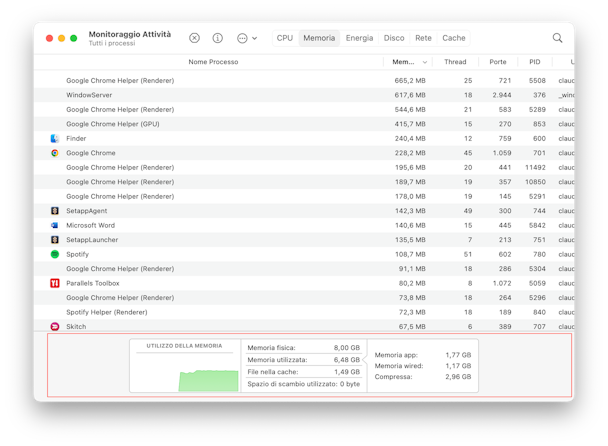Image resolution: width=608 pixels, height=446 pixels.
Task: Click Spazio di scambio utilizzato value
Action: 350,384
